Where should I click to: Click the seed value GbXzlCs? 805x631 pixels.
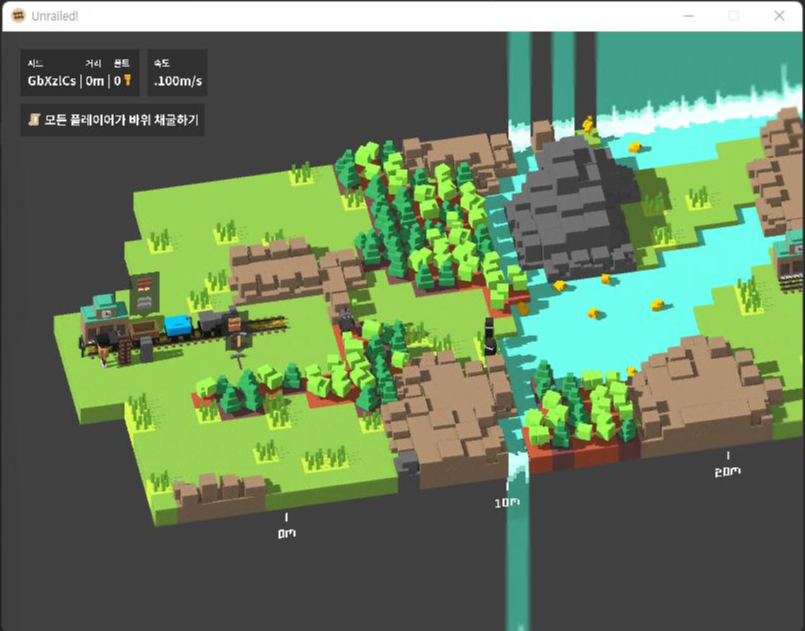pyautogui.click(x=52, y=81)
